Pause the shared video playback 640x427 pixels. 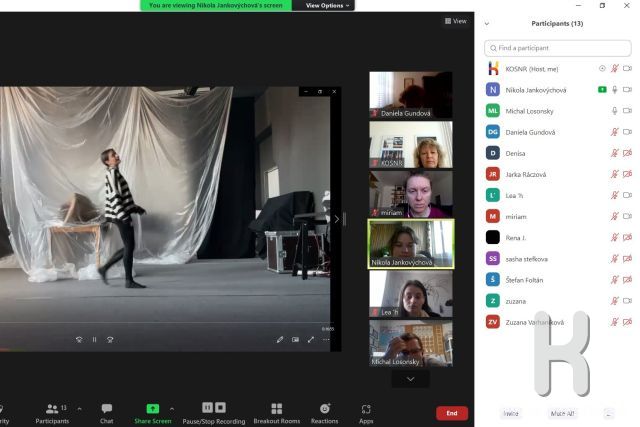pos(94,340)
